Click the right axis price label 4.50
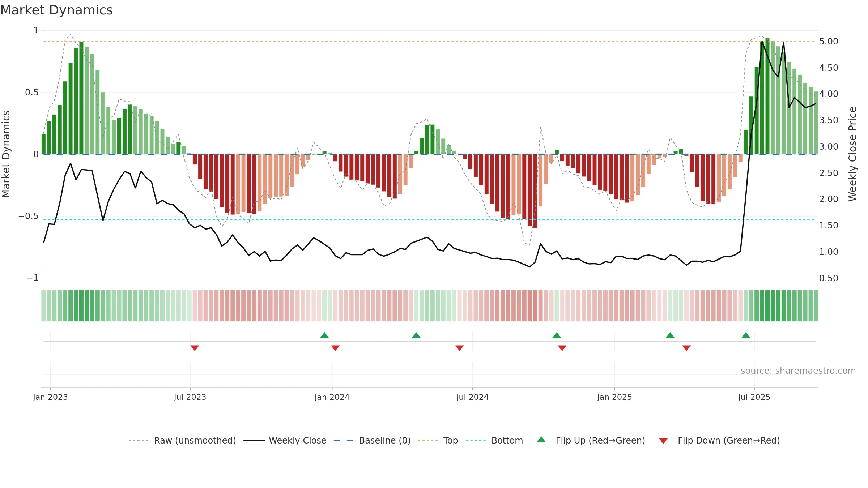The width and height of the screenshot is (868, 488). pyautogui.click(x=829, y=68)
